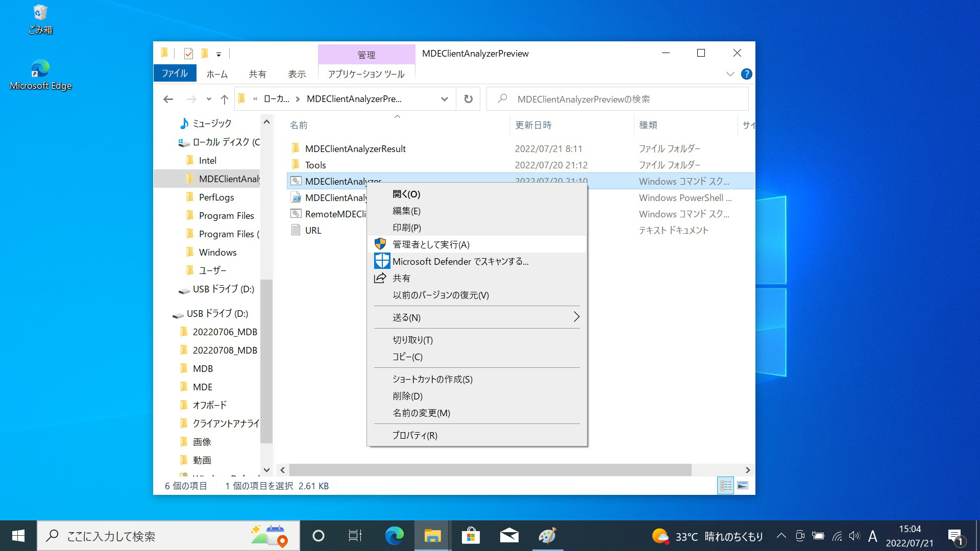Screen dimensions: 980x551
Task: Click horizontal scrollbar right arrow
Action: (748, 470)
